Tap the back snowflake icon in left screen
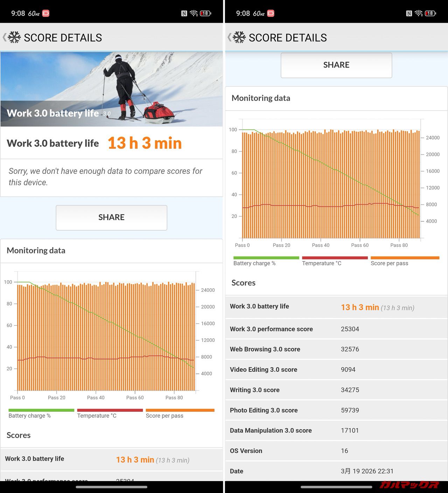 [13, 37]
